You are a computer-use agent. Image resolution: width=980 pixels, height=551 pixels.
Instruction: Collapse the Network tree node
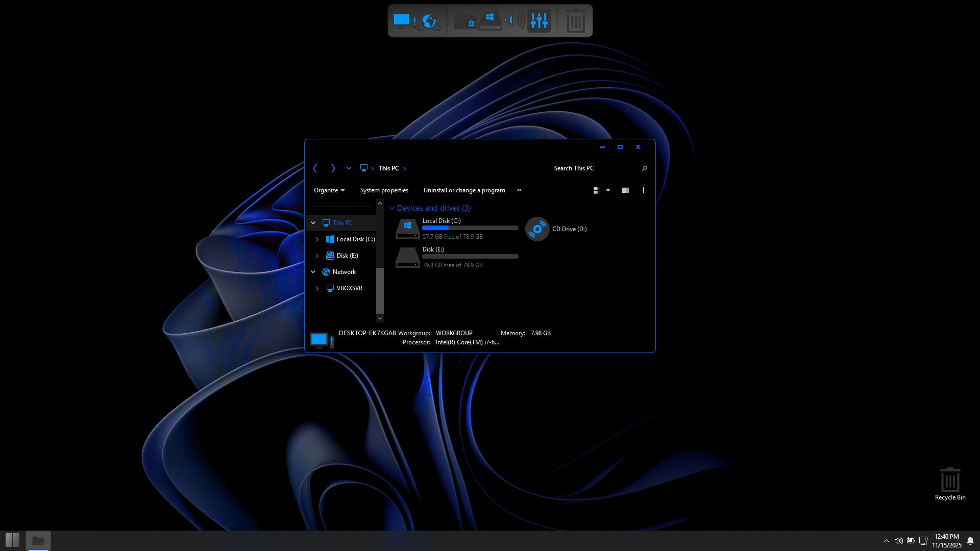(x=313, y=272)
